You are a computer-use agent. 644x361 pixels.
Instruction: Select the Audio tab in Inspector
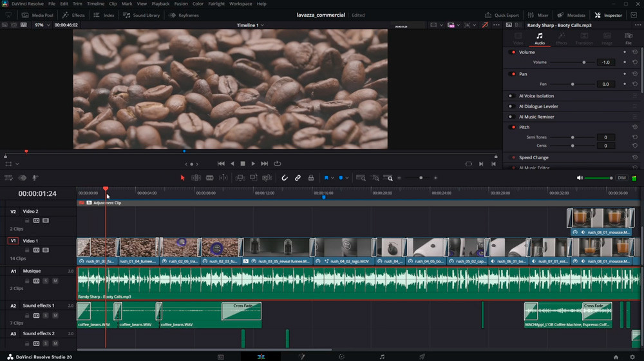pos(540,39)
